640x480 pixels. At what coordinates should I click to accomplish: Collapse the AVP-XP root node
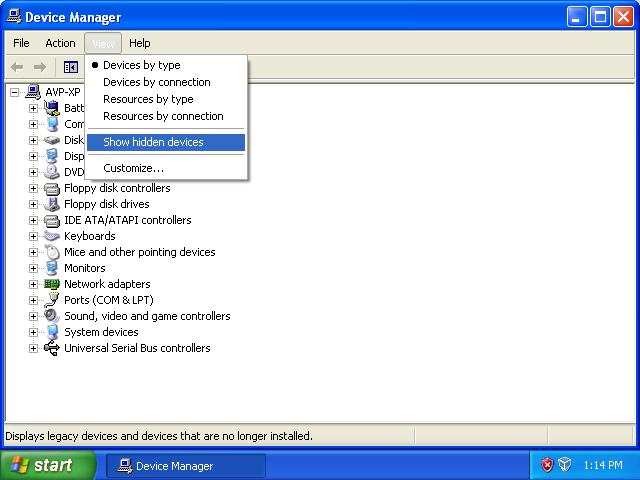15,92
